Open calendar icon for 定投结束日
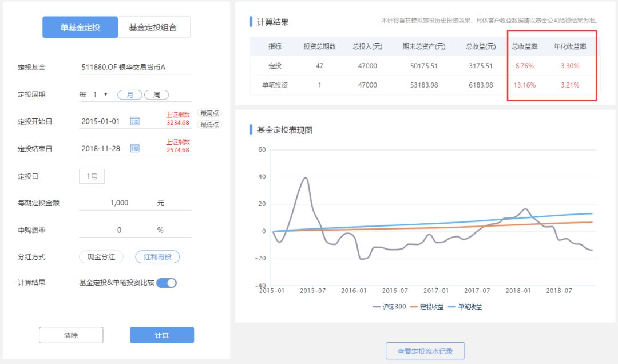Viewport: 618px width, 364px height. pos(135,149)
